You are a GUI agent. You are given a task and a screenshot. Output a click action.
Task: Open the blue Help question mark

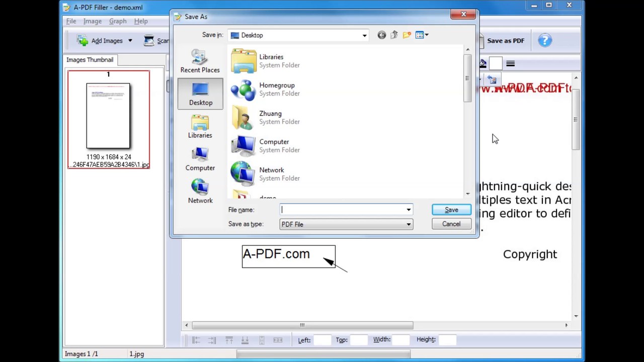coord(545,41)
